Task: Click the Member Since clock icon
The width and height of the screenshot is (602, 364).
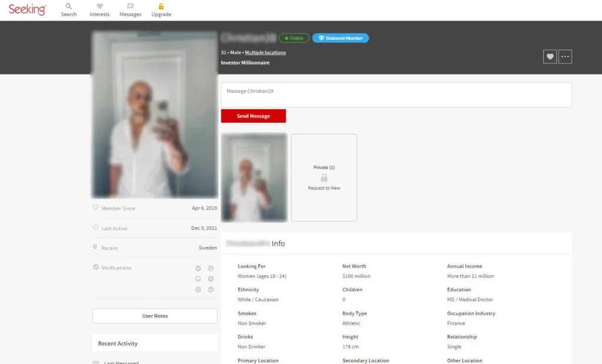Action: tap(96, 207)
